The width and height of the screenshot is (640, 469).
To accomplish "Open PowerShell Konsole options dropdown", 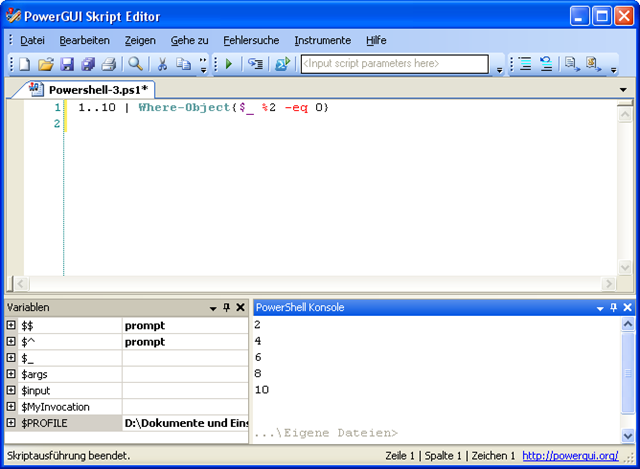I will point(600,308).
